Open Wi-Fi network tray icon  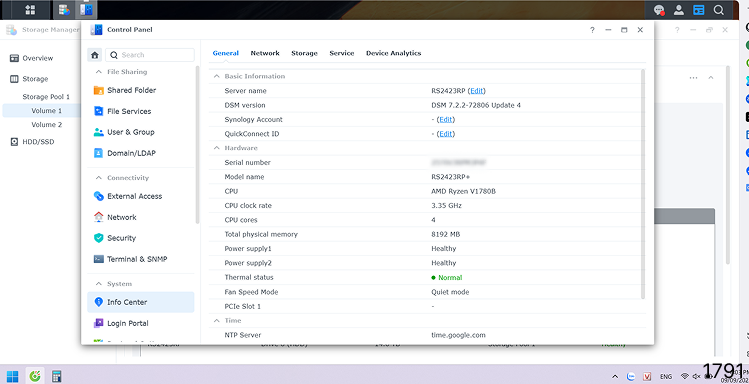point(685,376)
